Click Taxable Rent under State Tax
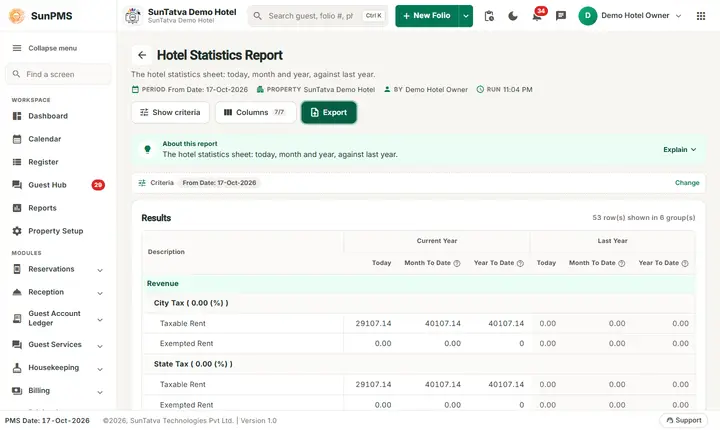Image resolution: width=720 pixels, height=430 pixels. point(183,385)
